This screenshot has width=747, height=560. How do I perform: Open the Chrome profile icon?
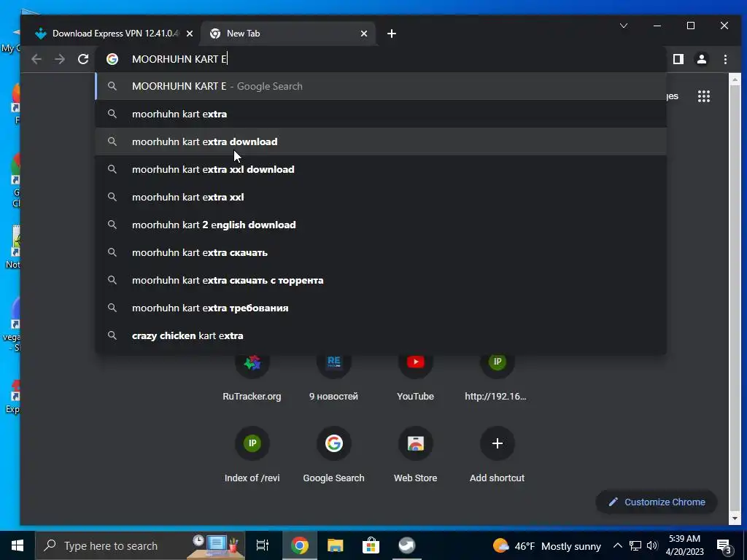[702, 59]
